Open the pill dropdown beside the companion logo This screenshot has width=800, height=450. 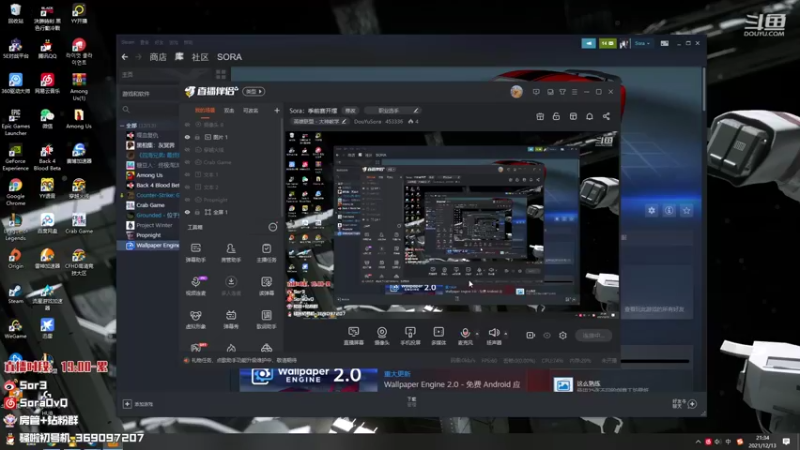254,92
